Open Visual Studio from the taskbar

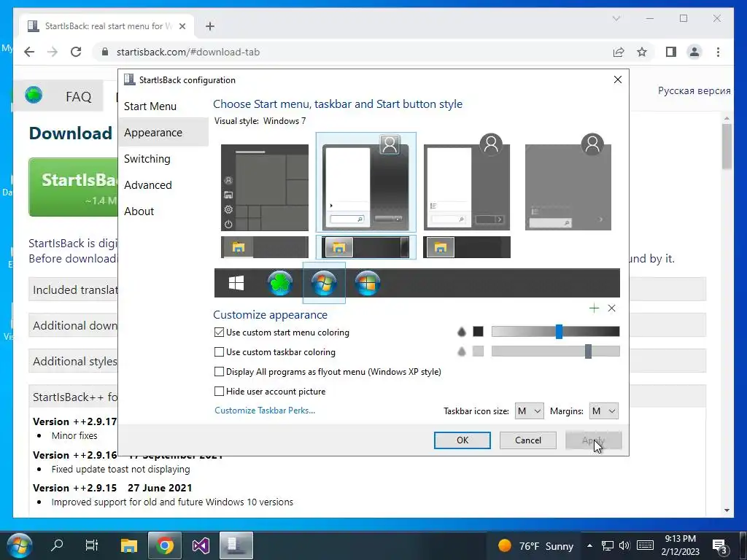click(201, 545)
